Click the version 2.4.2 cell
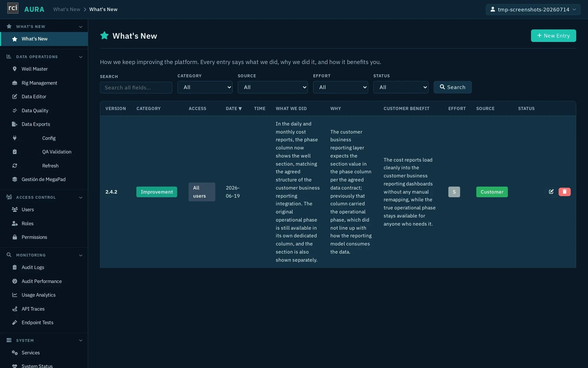Image resolution: width=588 pixels, height=368 pixels. pyautogui.click(x=111, y=192)
